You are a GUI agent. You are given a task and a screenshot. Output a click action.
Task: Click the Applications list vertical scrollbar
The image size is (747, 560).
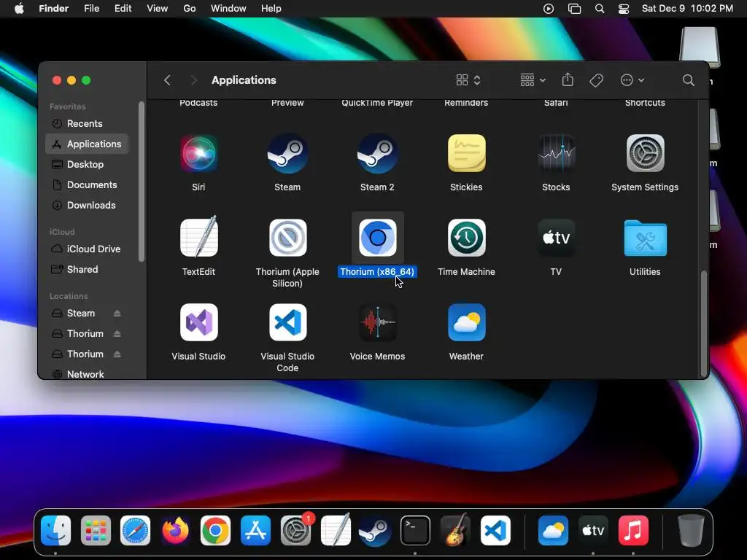pyautogui.click(x=704, y=324)
